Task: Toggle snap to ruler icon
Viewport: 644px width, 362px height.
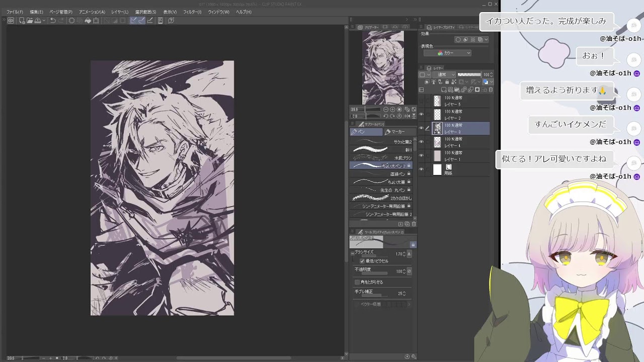Action: (x=133, y=21)
